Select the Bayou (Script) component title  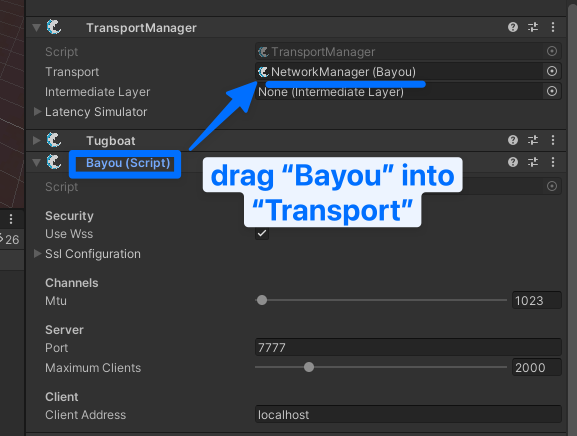[x=128, y=163]
